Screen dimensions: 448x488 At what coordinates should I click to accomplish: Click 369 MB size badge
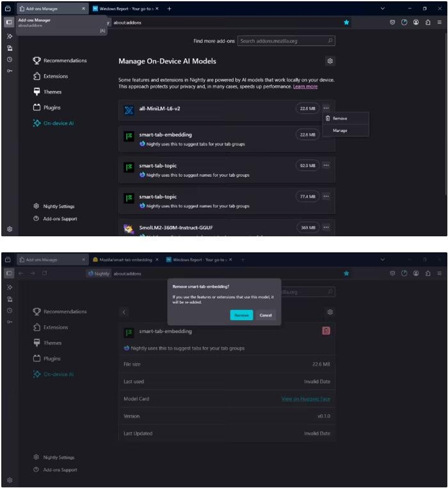click(308, 227)
